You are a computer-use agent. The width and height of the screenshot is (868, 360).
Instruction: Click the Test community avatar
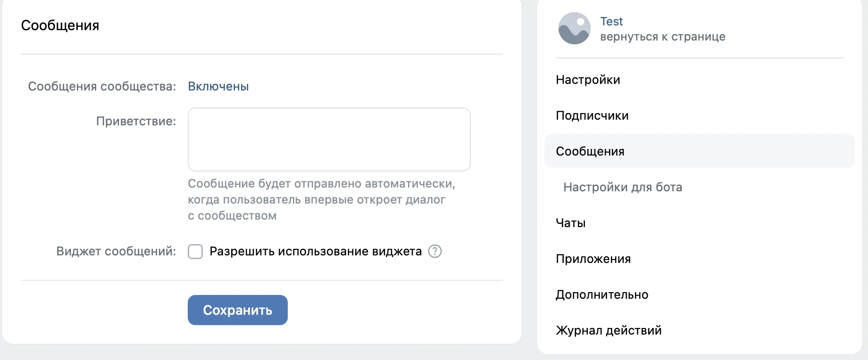(x=574, y=28)
